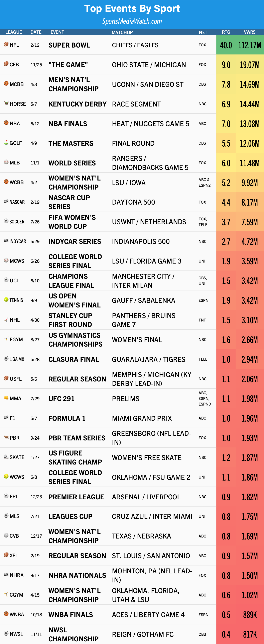Click the tennis ball icon beside TENNIS

tap(6, 299)
